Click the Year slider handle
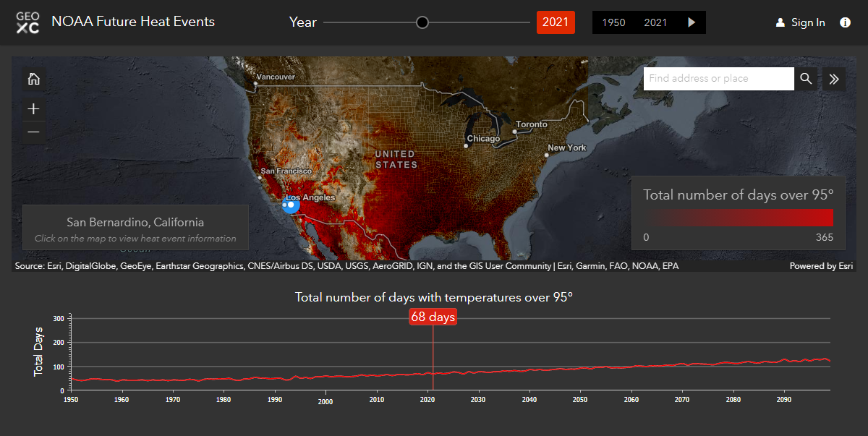Screen dimensions: 868x436 click(422, 22)
